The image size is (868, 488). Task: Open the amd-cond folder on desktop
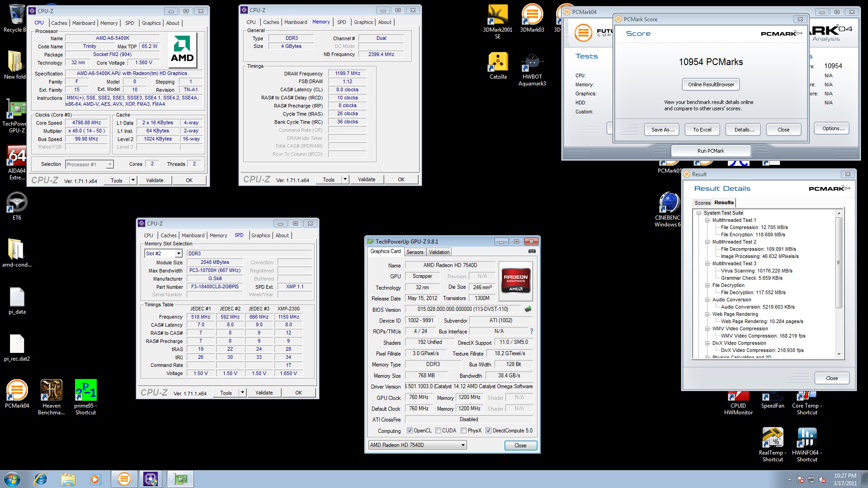click(x=17, y=253)
